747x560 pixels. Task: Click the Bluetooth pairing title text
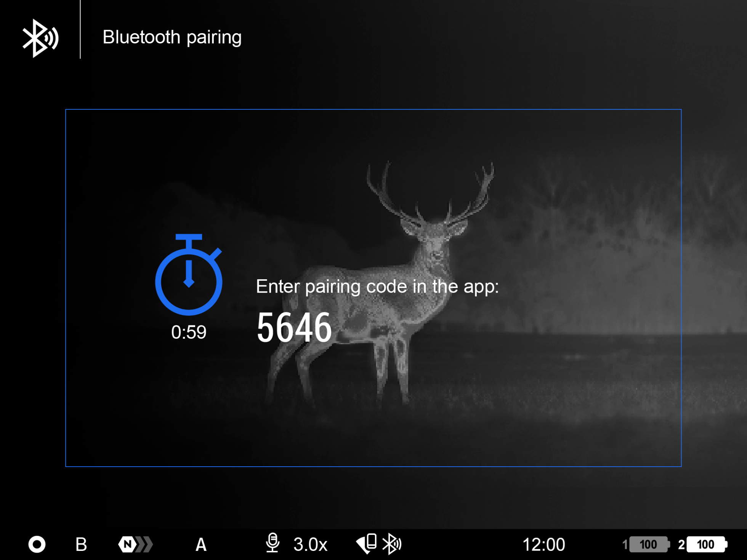click(172, 37)
